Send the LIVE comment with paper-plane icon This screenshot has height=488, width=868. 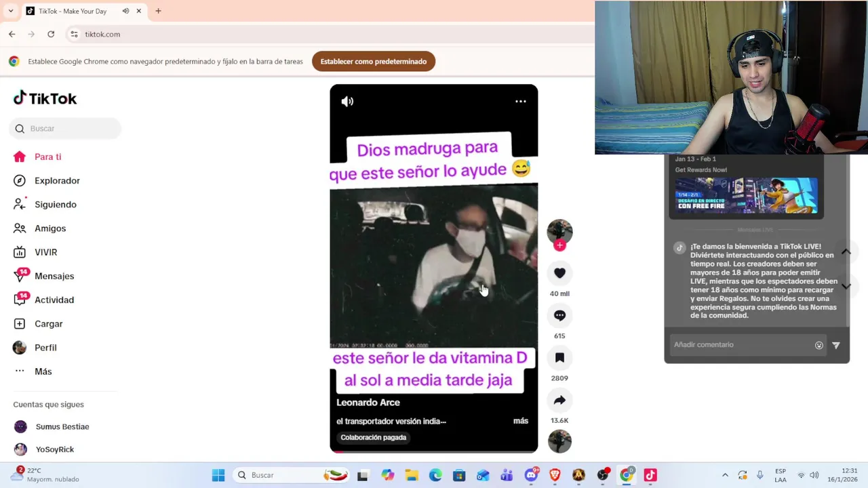click(836, 345)
